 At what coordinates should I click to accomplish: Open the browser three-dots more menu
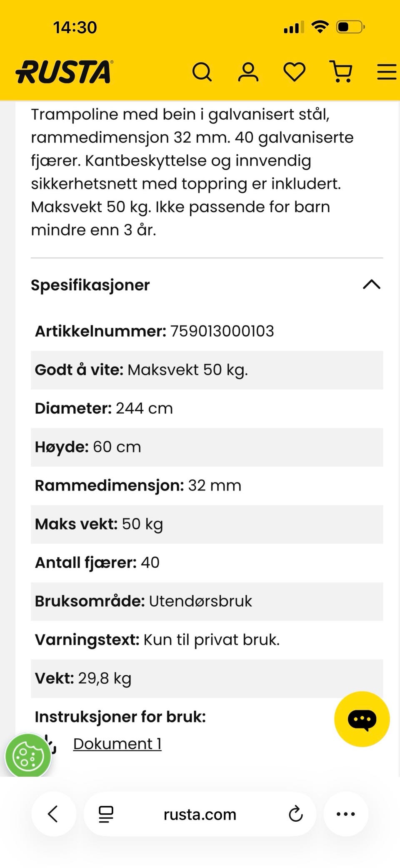click(x=346, y=814)
